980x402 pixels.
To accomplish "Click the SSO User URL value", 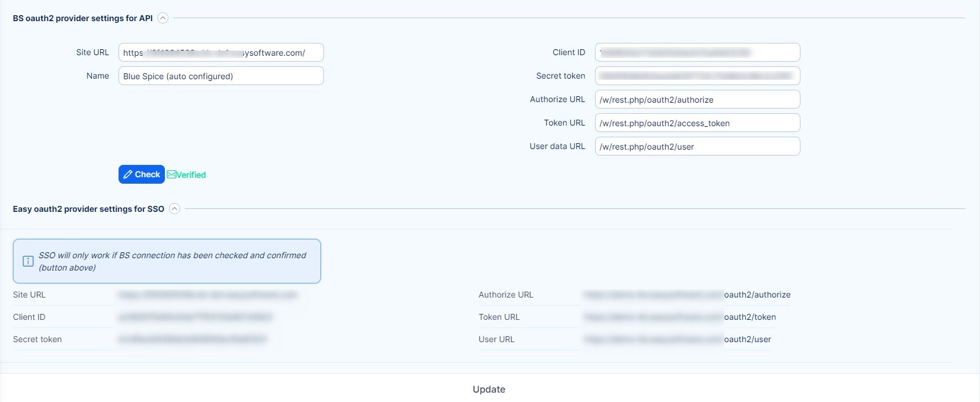I will (x=677, y=339).
